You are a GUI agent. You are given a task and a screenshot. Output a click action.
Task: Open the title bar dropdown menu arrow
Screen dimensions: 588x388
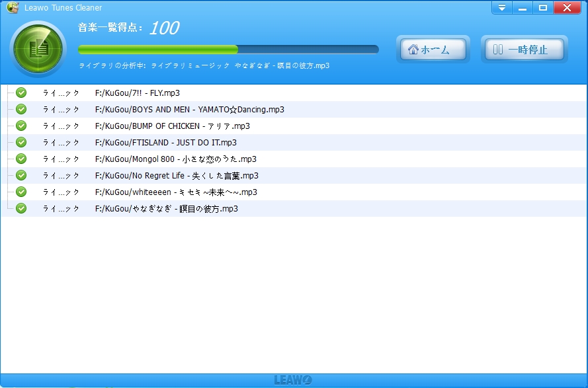pyautogui.click(x=502, y=7)
